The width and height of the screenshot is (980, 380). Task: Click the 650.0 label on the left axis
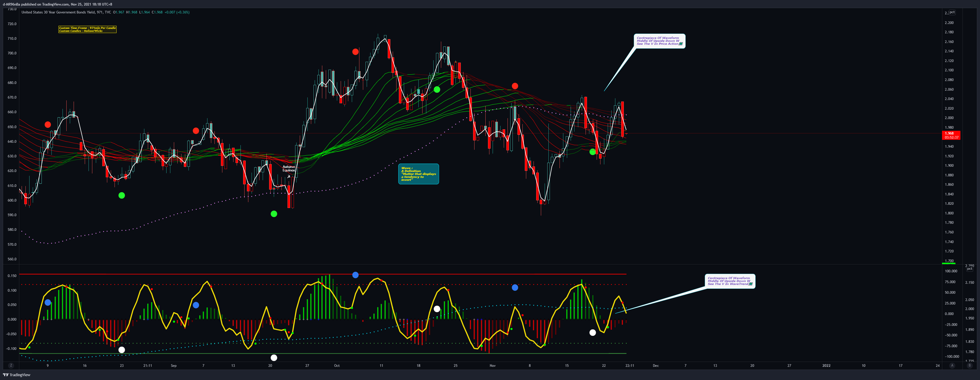12,127
